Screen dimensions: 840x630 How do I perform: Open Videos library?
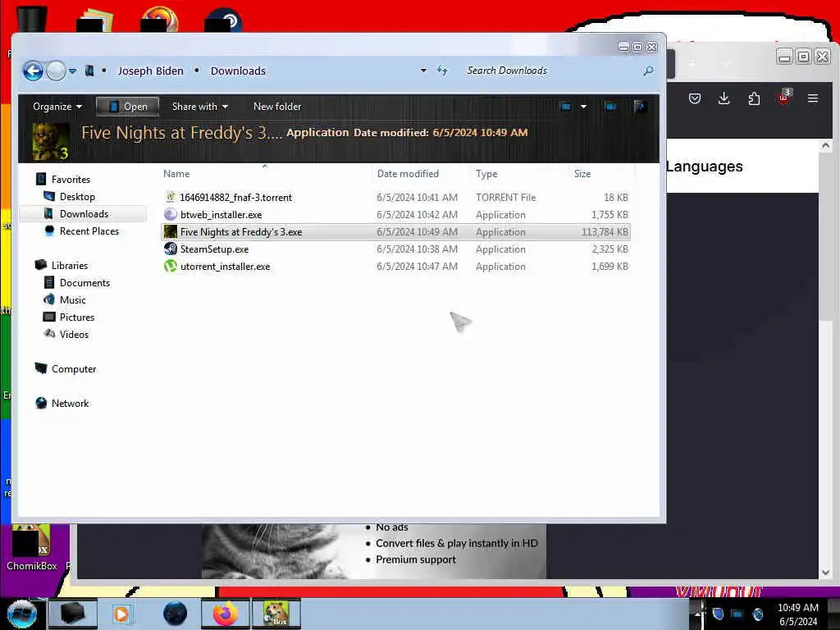[x=74, y=335]
